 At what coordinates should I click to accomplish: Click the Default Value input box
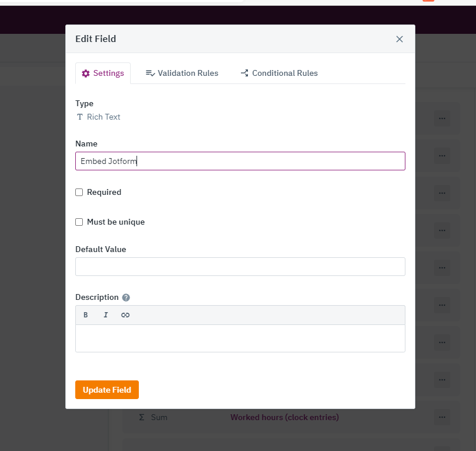(x=240, y=267)
